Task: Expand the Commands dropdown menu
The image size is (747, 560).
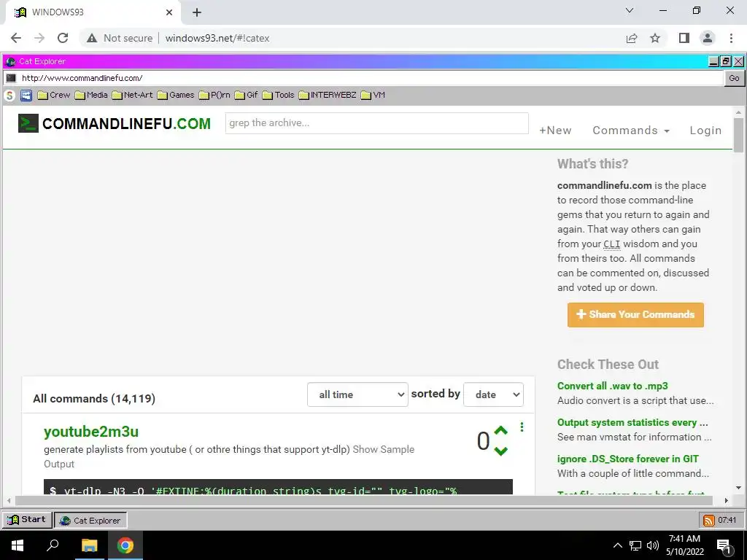Action: 631,131
